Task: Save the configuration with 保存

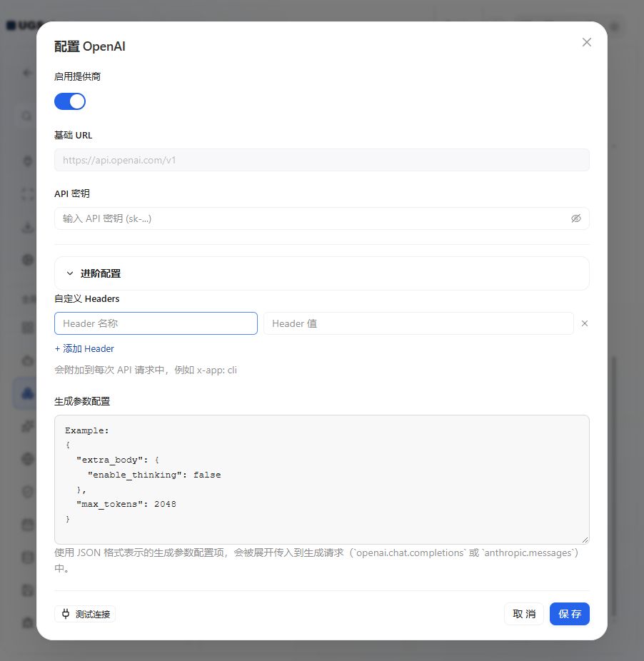Action: tap(569, 614)
